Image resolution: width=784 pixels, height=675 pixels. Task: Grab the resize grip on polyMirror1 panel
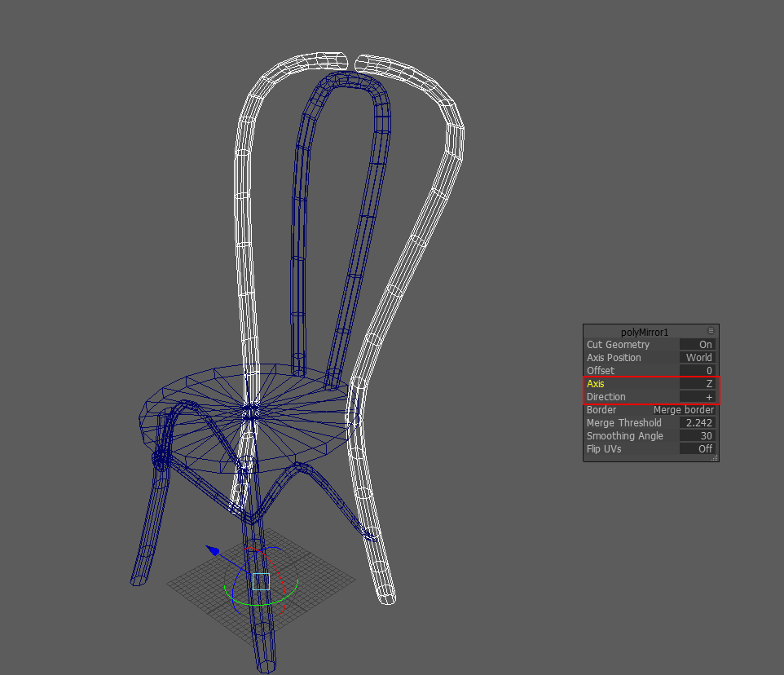tap(714, 458)
